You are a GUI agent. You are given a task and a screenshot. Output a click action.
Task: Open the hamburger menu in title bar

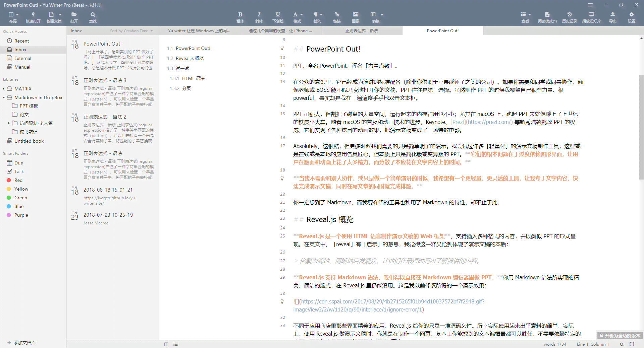590,5
